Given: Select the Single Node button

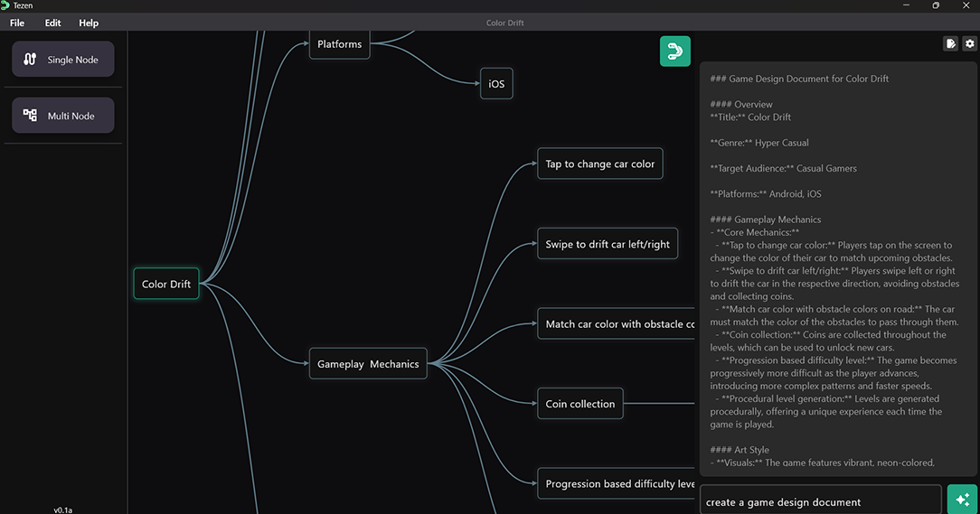Looking at the screenshot, I should 63,60.
